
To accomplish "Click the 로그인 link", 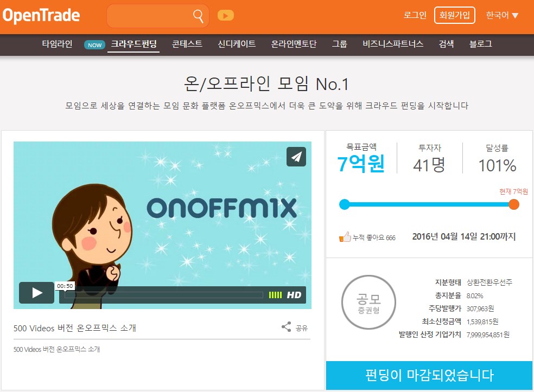I will tap(415, 15).
